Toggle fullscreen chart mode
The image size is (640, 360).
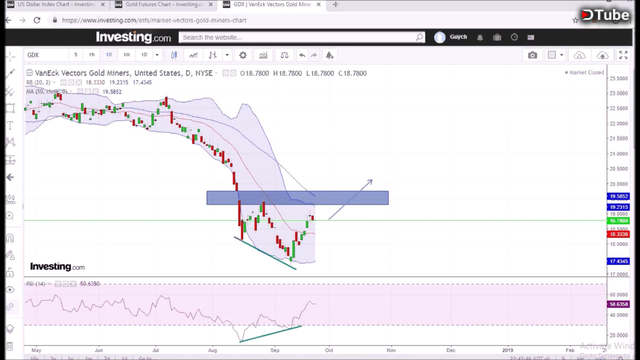click(623, 55)
